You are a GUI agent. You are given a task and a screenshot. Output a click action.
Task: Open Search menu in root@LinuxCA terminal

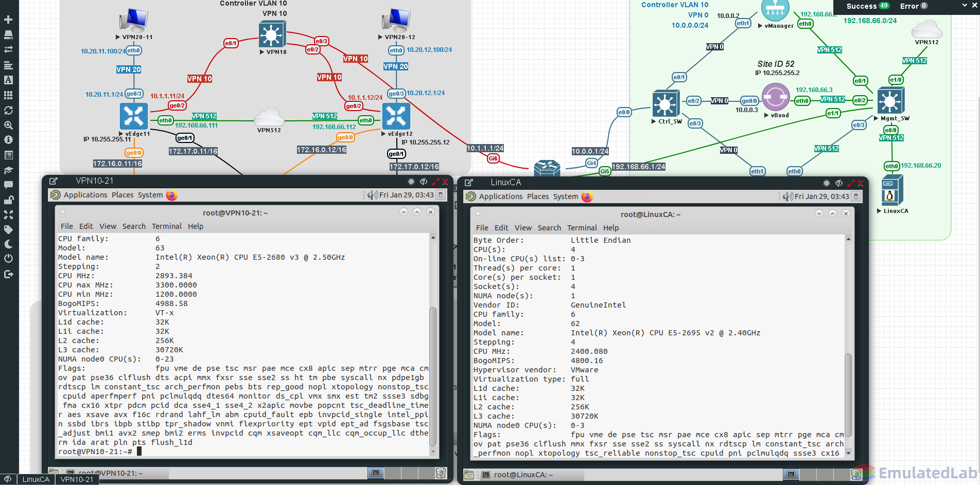click(x=549, y=228)
